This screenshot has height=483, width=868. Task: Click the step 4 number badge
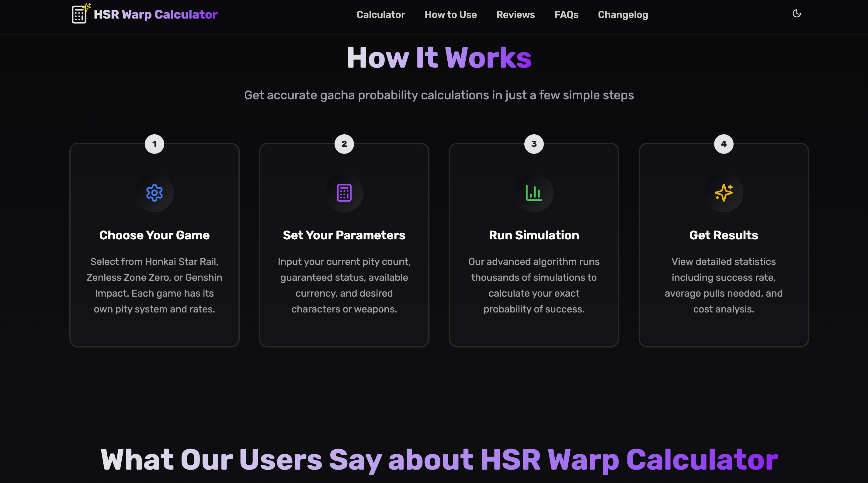click(x=724, y=144)
